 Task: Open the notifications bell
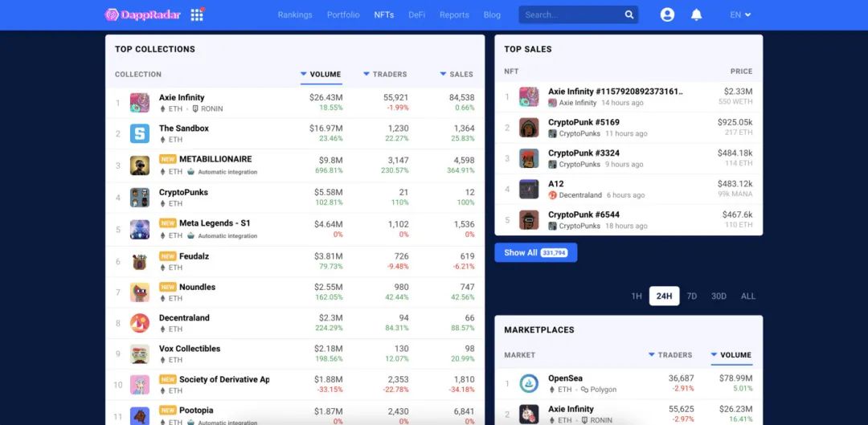696,15
